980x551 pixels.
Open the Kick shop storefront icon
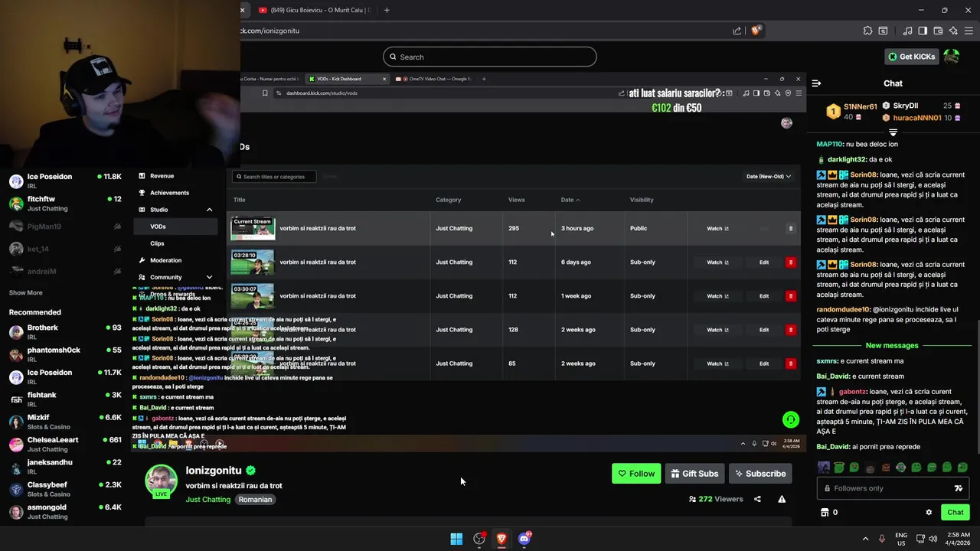(x=825, y=513)
